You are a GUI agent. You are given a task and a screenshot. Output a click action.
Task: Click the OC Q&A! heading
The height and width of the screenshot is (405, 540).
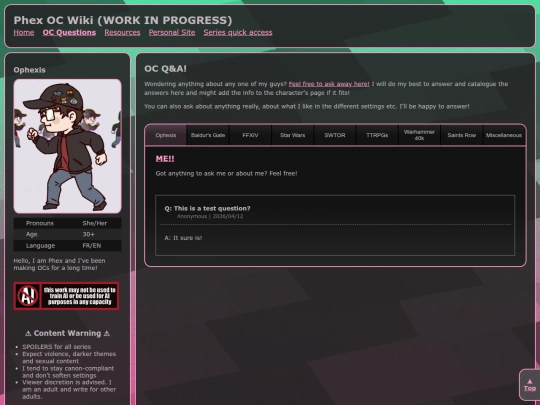pos(165,69)
